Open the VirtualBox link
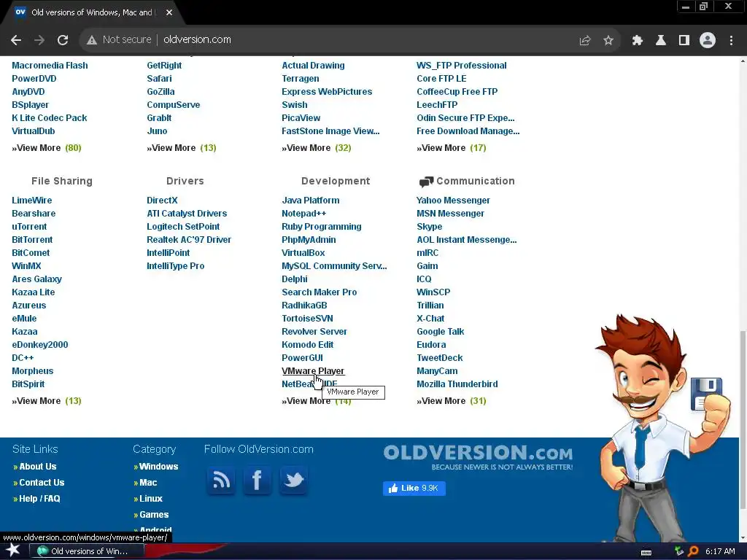 pyautogui.click(x=303, y=253)
